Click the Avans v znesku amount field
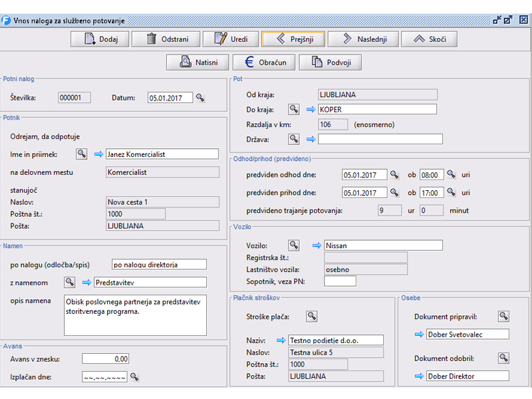 (x=106, y=359)
